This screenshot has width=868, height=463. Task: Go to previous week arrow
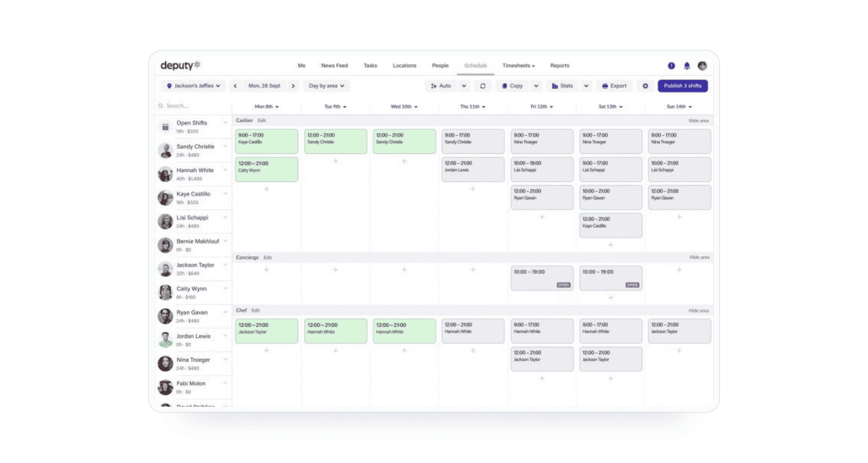[x=235, y=86]
